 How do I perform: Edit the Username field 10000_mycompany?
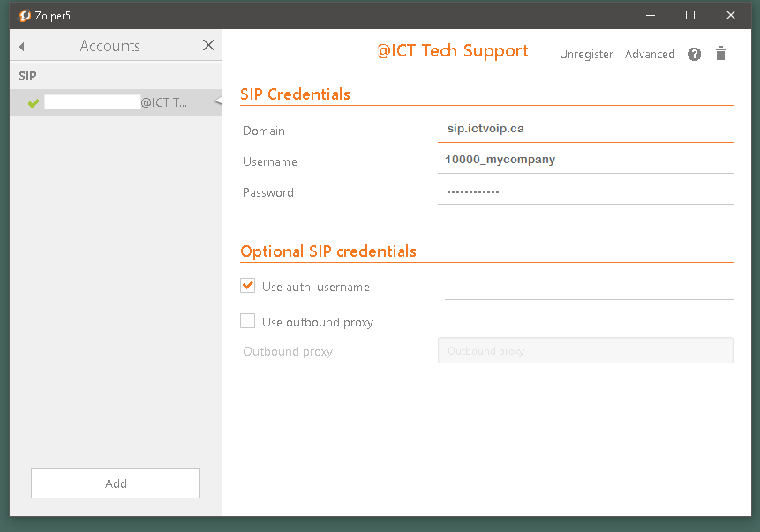585,161
